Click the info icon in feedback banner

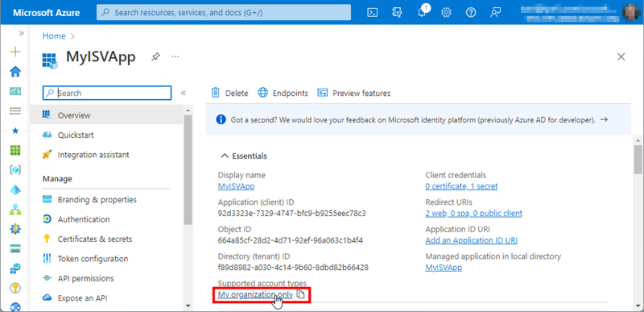pos(221,119)
